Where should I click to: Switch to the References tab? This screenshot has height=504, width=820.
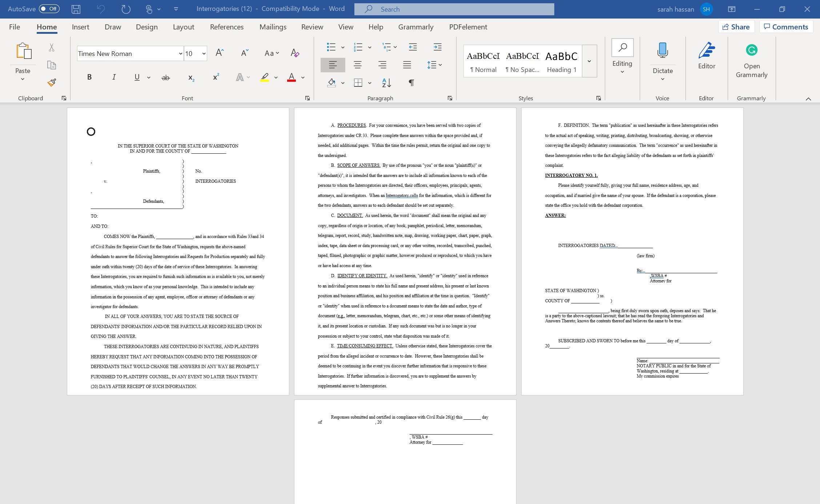click(226, 27)
